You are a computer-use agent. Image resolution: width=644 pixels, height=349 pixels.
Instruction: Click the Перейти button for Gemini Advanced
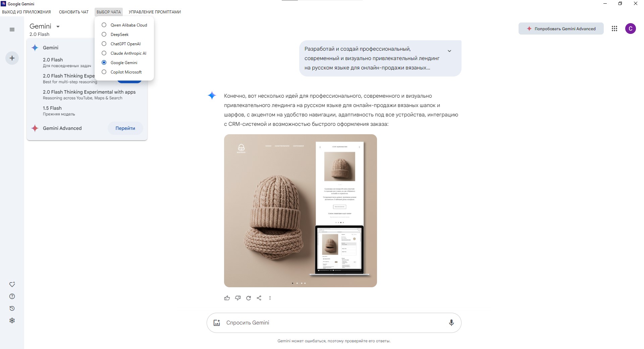click(x=125, y=128)
